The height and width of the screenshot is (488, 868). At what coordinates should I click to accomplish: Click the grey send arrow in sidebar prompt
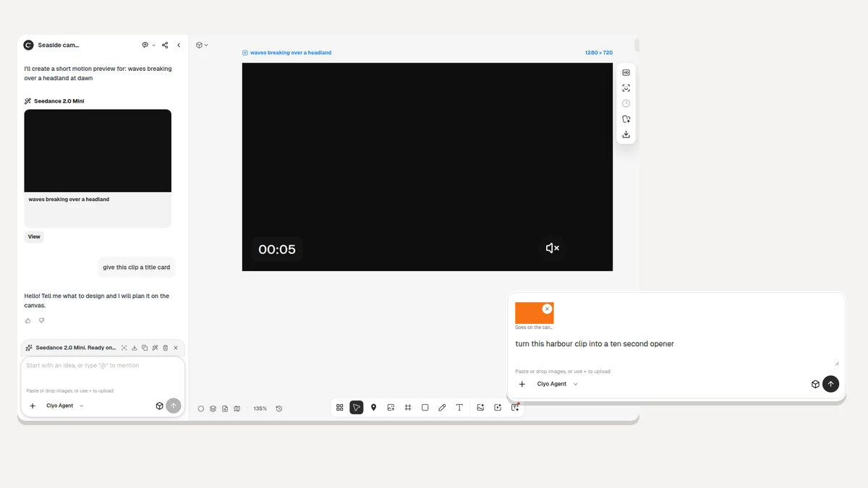[x=174, y=406]
